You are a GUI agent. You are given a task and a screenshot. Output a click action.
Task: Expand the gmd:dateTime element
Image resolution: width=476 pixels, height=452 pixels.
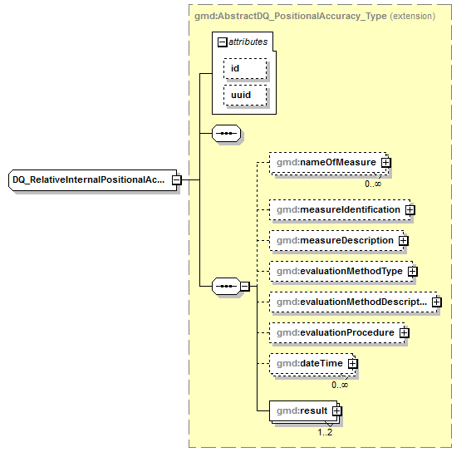click(353, 364)
